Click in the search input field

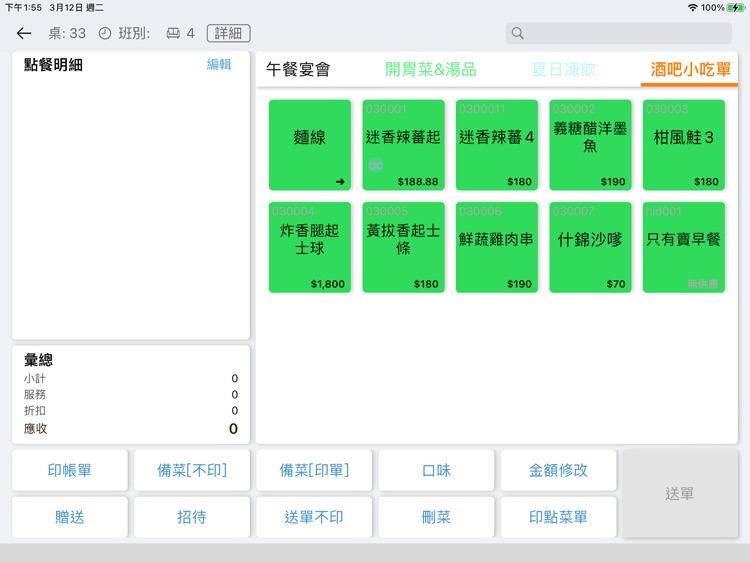point(618,33)
